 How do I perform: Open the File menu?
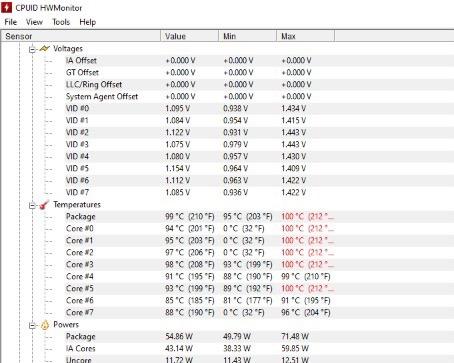point(11,22)
